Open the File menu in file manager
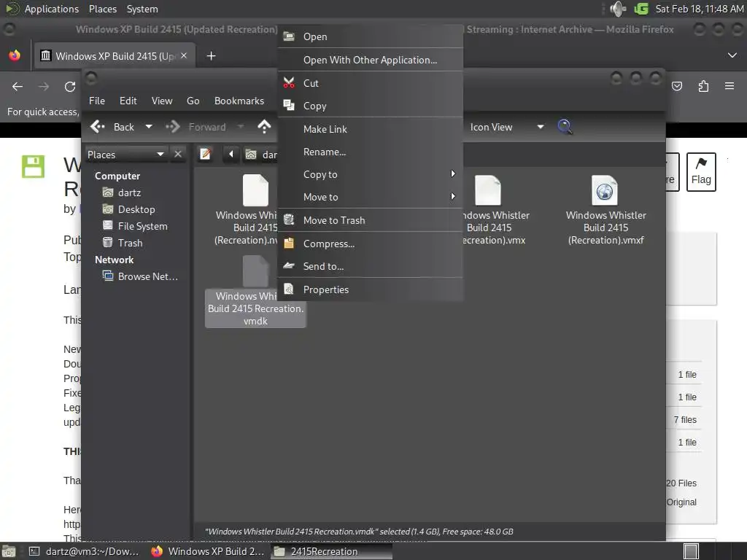 [x=97, y=101]
